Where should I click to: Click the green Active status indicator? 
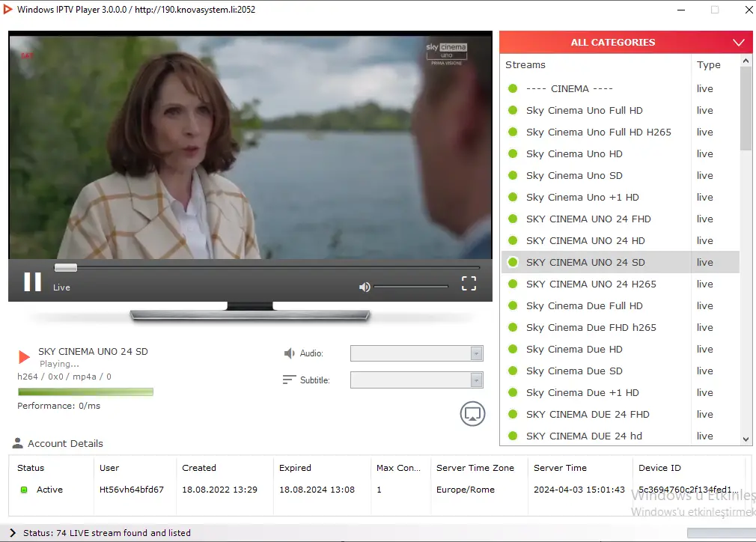[24, 490]
